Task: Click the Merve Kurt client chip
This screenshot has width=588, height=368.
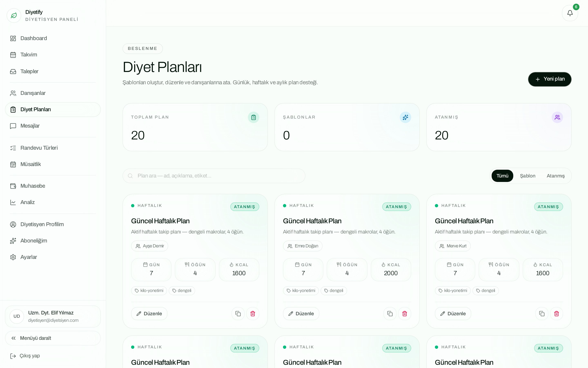Action: pos(453,246)
